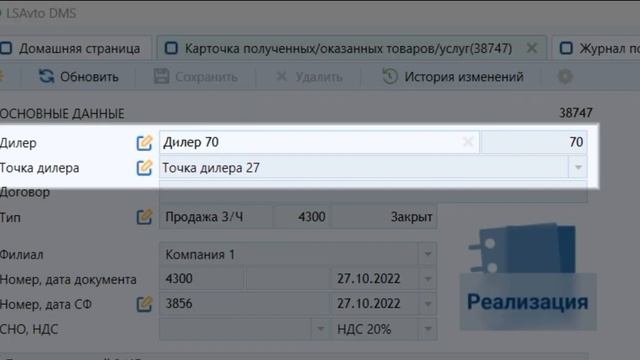Click the Продажа З/Ч type field
Screen dimensions: 640x360
(x=216, y=217)
